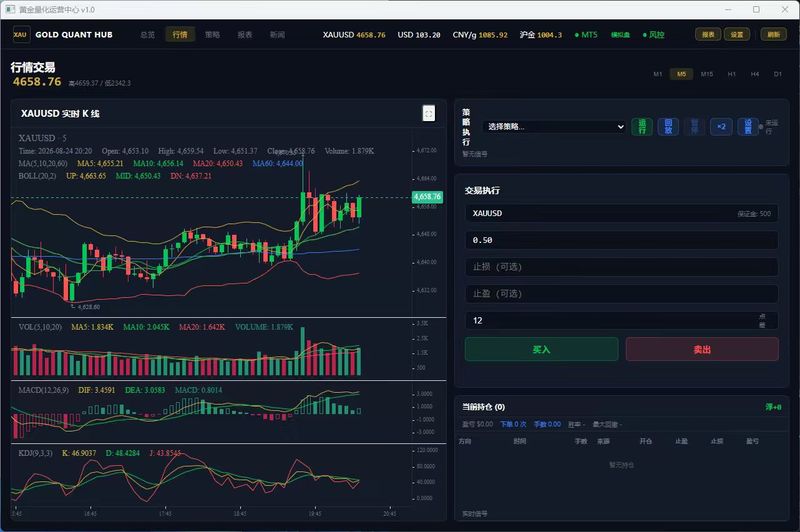Click the 回放 replay strategy button
Viewport: 800px width, 532px height.
click(x=668, y=126)
